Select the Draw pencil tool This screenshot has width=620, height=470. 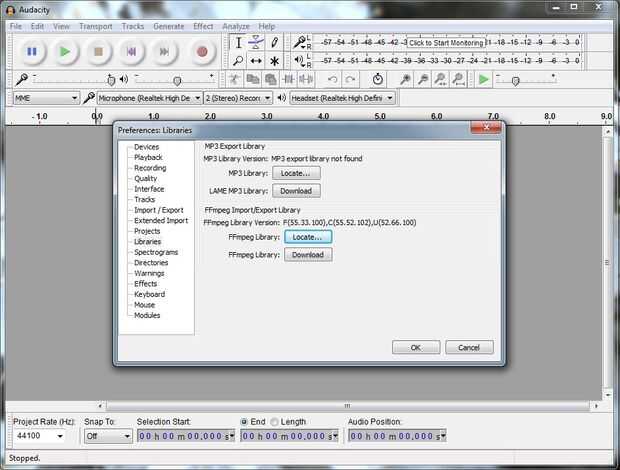pyautogui.click(x=274, y=43)
